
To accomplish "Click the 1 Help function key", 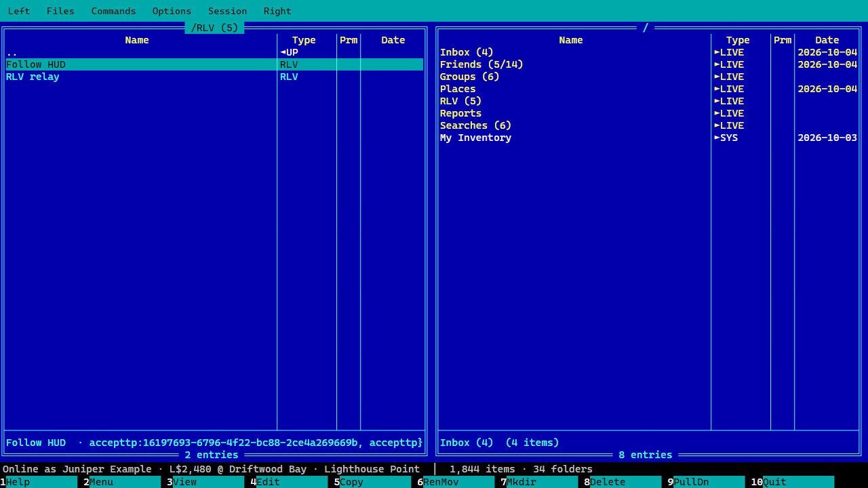I will point(39,482).
